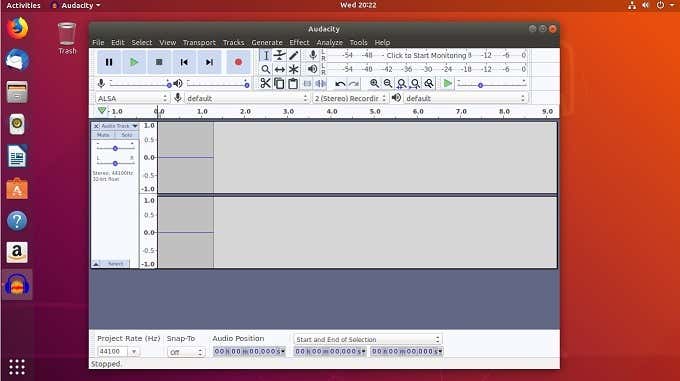This screenshot has height=381, width=680.
Task: Zoom In on the timeline
Action: point(374,83)
